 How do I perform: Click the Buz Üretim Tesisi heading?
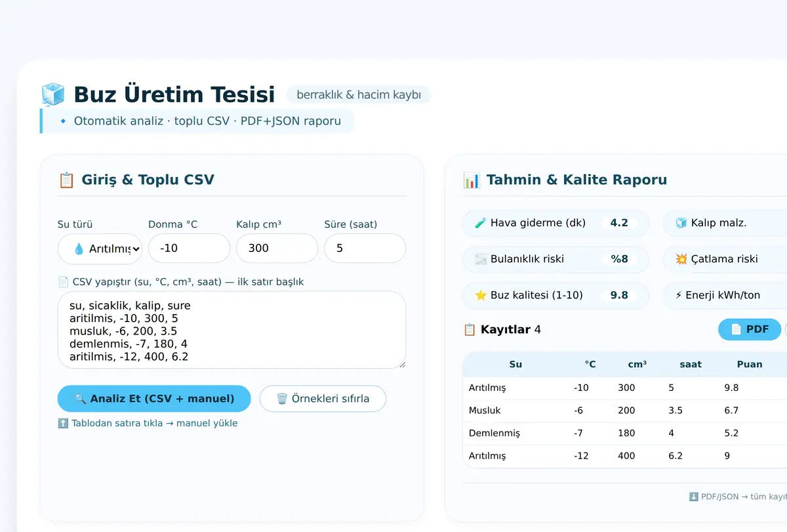174,94
